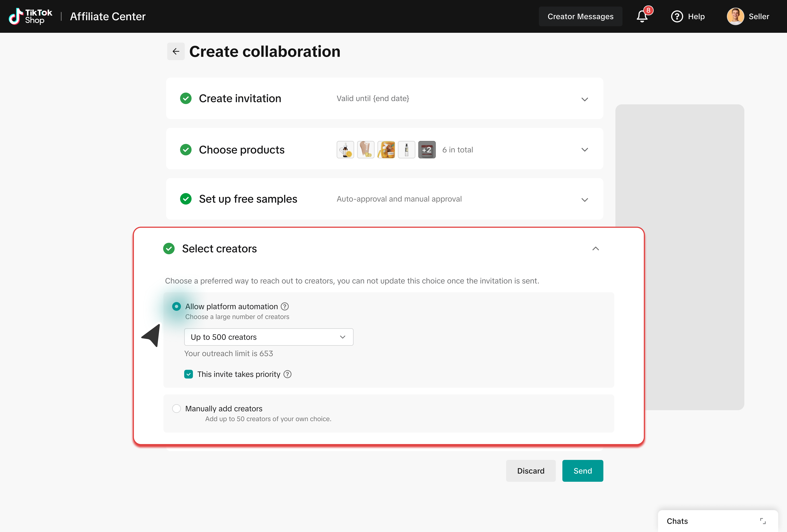The height and width of the screenshot is (532, 787).
Task: Click the green check next to Choose products
Action: click(186, 150)
